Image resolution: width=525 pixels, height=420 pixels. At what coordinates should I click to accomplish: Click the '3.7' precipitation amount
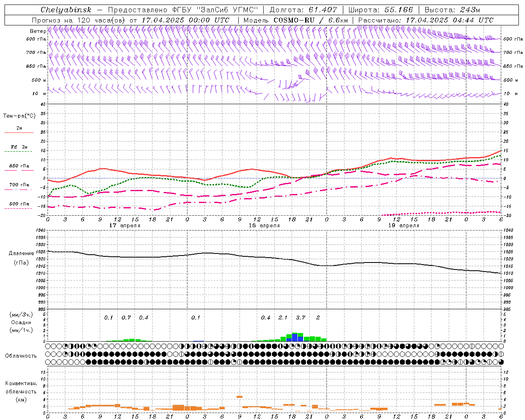(301, 317)
